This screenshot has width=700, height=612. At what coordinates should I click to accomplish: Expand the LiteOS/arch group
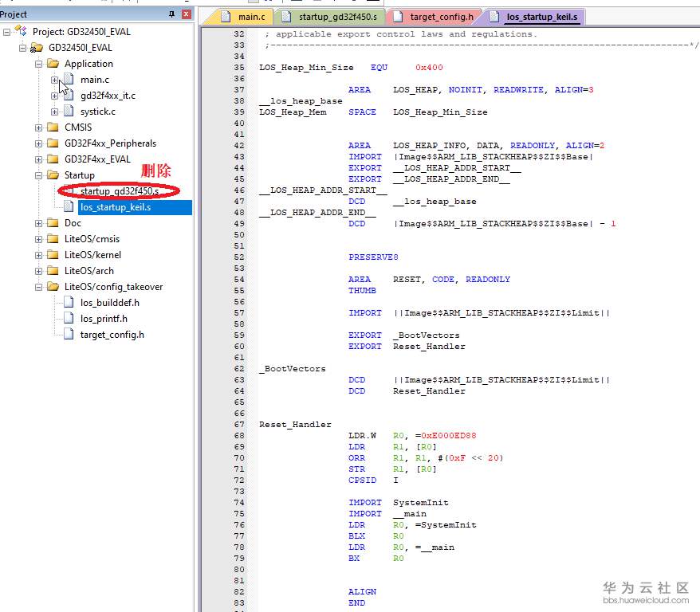[x=38, y=271]
